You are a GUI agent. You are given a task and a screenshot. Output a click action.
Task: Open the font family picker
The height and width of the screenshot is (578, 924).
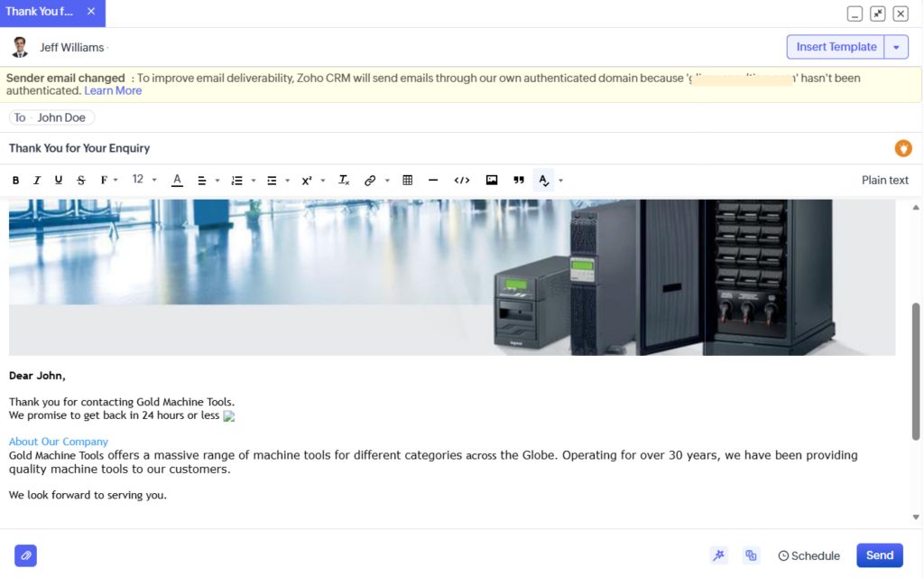pos(108,181)
